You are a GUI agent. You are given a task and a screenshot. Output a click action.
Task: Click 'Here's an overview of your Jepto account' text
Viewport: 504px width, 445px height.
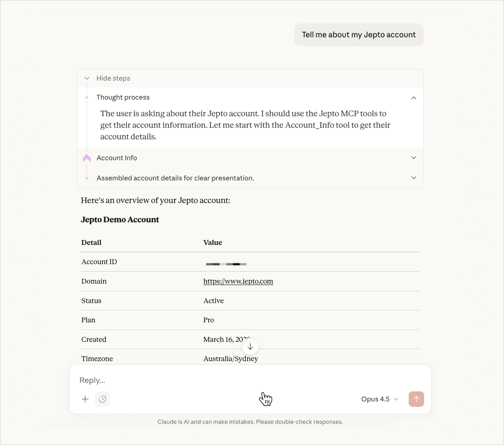155,200
